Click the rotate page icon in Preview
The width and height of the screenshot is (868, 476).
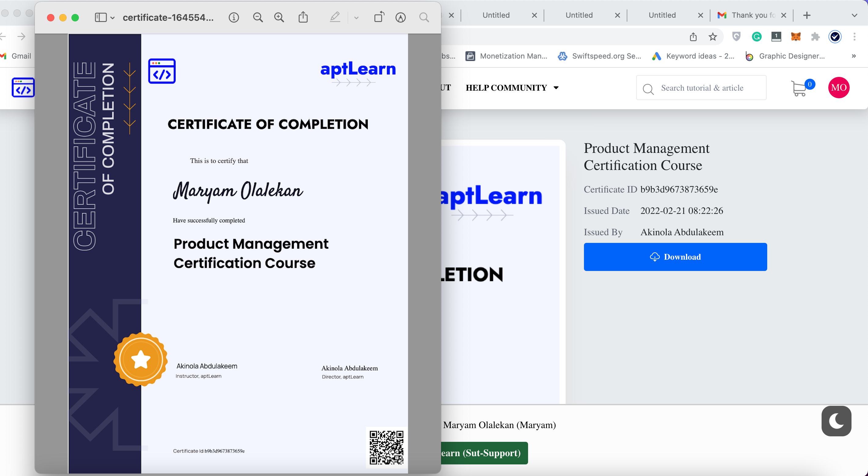[379, 17]
